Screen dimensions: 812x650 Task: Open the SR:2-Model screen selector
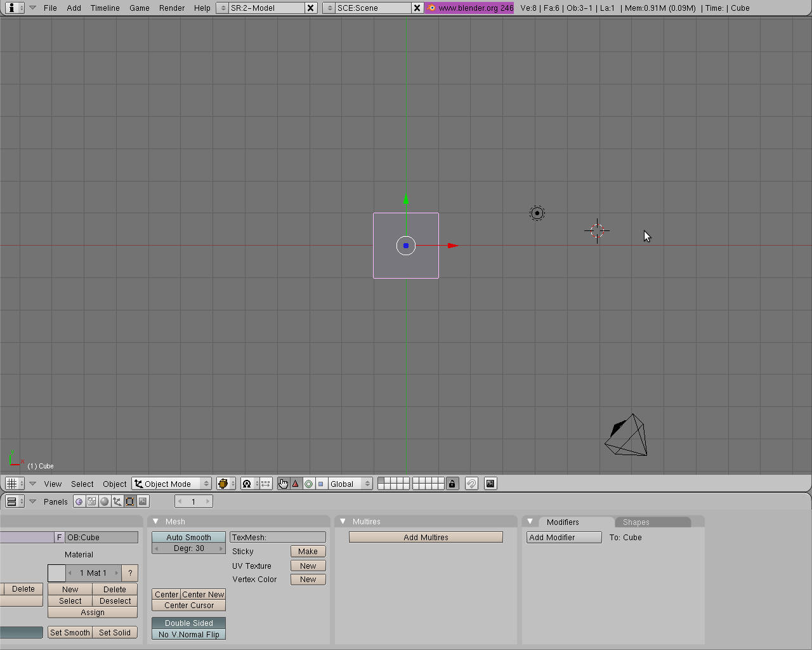click(223, 8)
